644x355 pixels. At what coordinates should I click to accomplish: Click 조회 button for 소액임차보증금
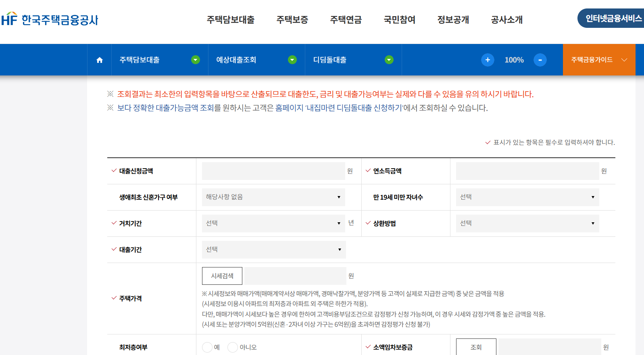(x=476, y=347)
